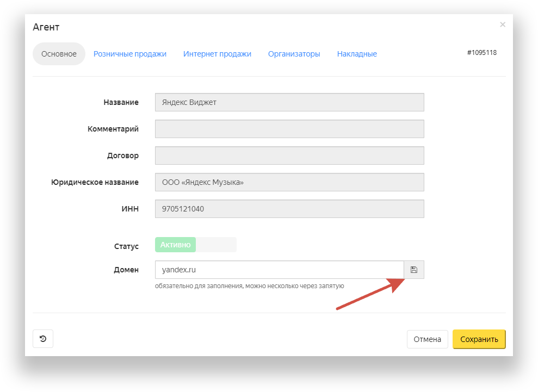Click the agent ID #1095118
Image resolution: width=538 pixels, height=392 pixels.
click(482, 53)
